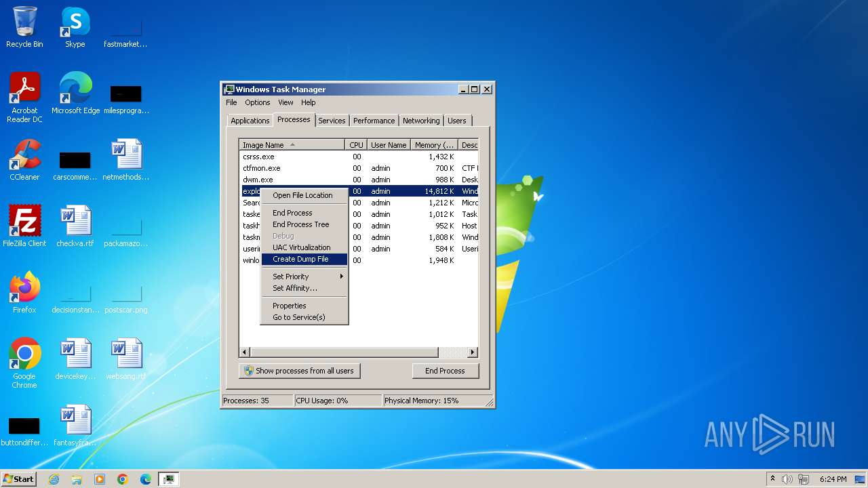This screenshot has height=488, width=868.
Task: Open the View menu in Task Manager
Action: coord(285,102)
